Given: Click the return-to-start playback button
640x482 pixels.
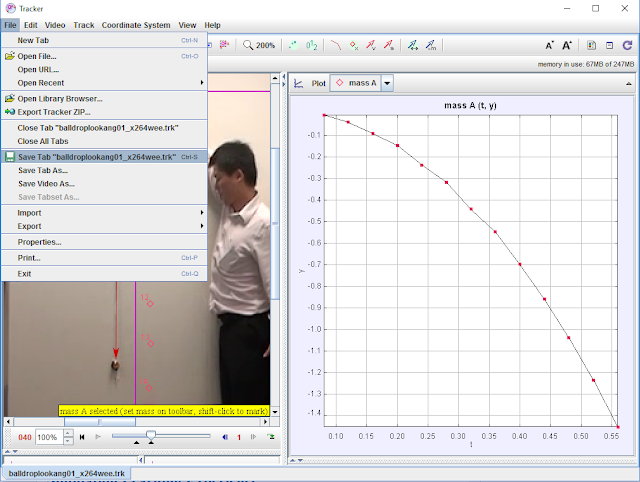Looking at the screenshot, I should 82,437.
